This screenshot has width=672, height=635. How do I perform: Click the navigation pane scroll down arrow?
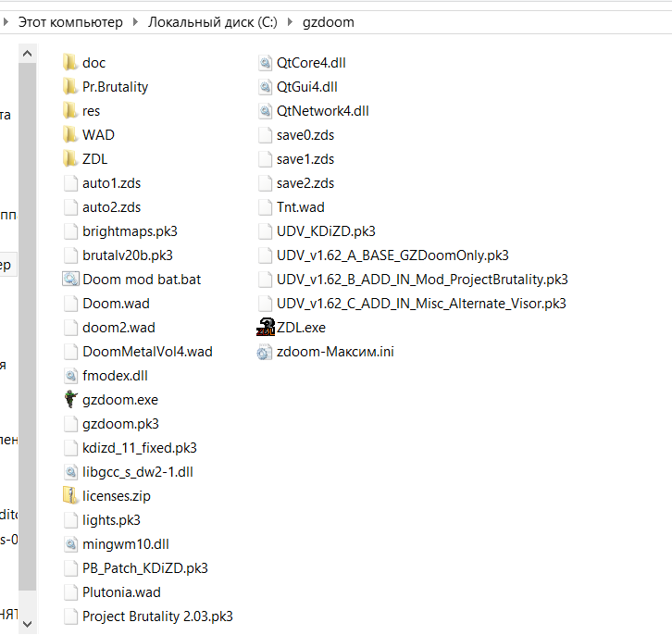(28, 624)
